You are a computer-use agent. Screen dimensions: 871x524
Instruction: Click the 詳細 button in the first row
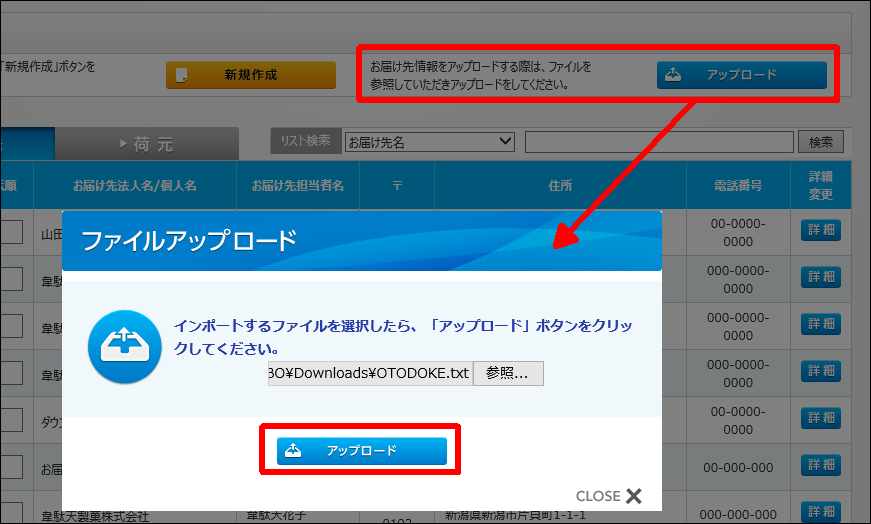(x=820, y=229)
